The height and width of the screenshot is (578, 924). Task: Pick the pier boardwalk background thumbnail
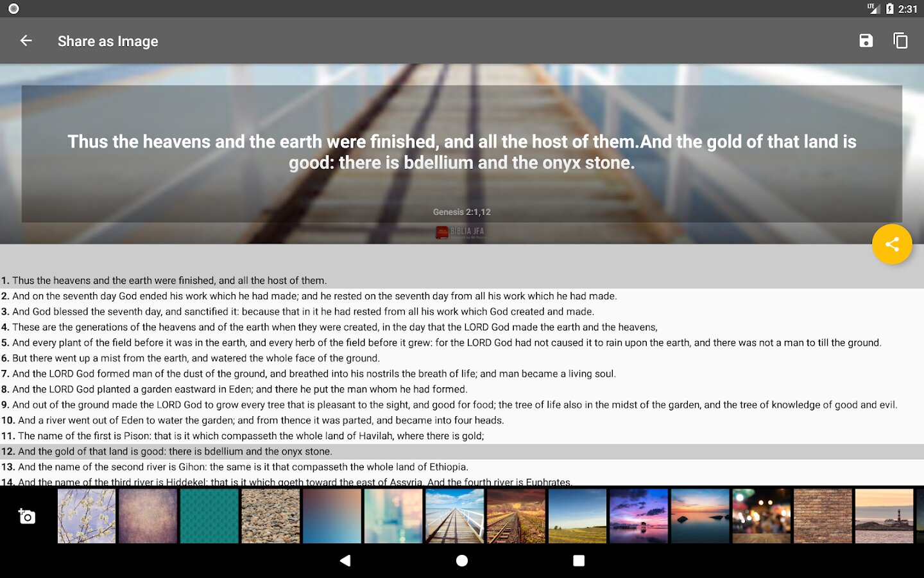tap(455, 516)
